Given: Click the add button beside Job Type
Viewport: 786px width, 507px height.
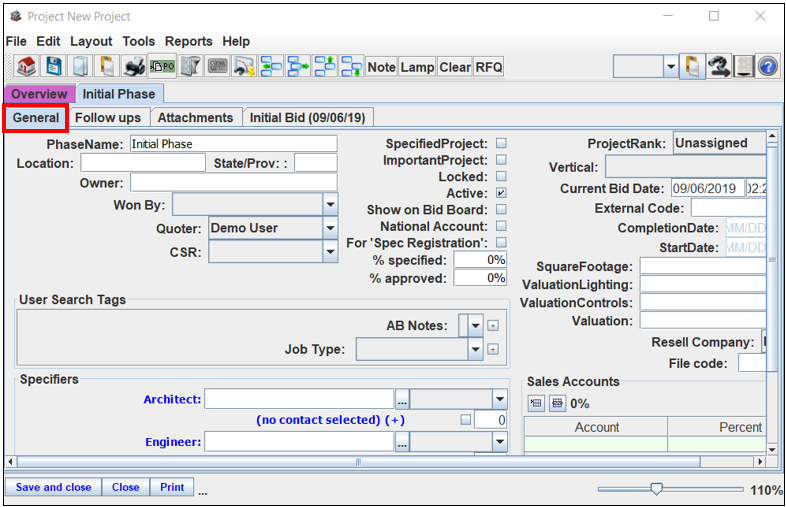Looking at the screenshot, I should [493, 349].
